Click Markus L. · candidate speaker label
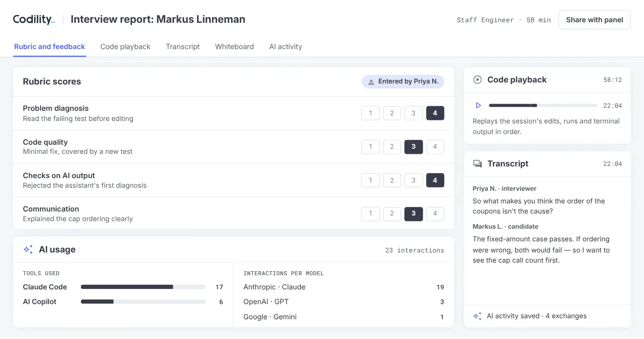 [505, 226]
